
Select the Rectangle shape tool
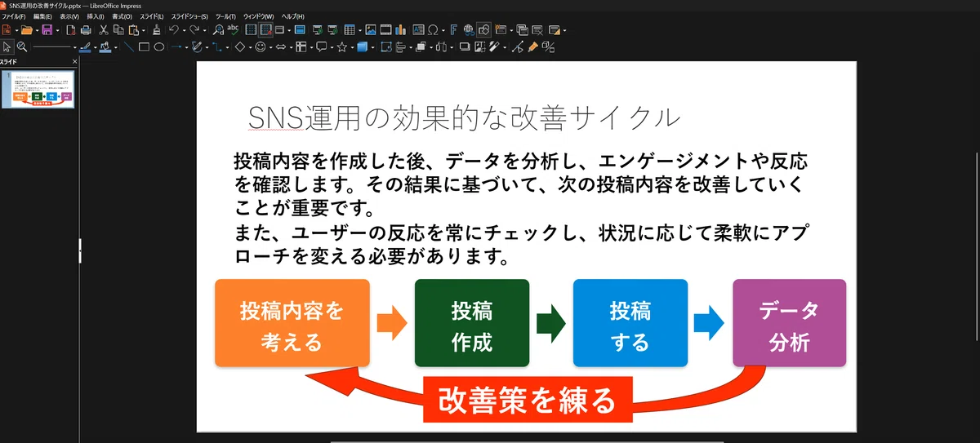click(x=144, y=47)
